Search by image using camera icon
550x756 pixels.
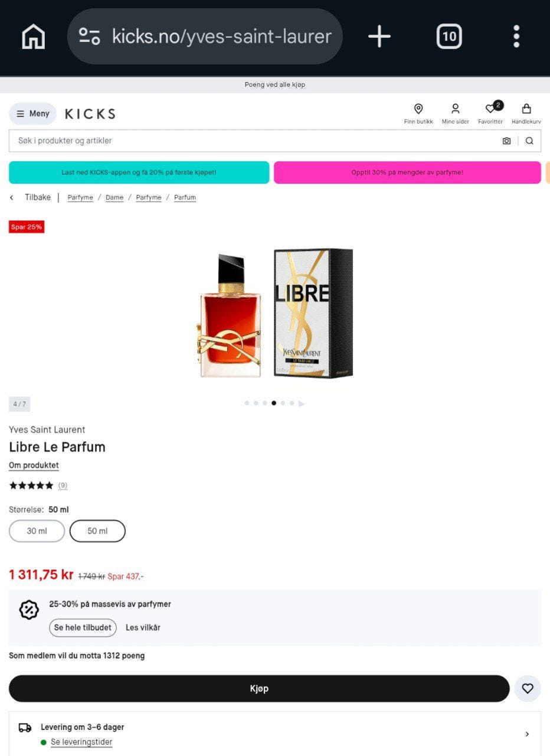pos(506,141)
